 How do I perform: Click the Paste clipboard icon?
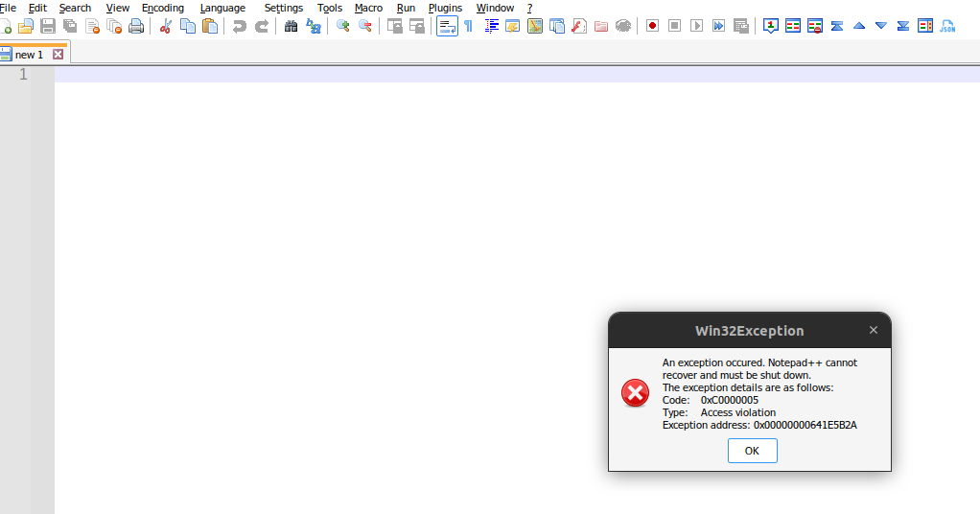(x=210, y=26)
